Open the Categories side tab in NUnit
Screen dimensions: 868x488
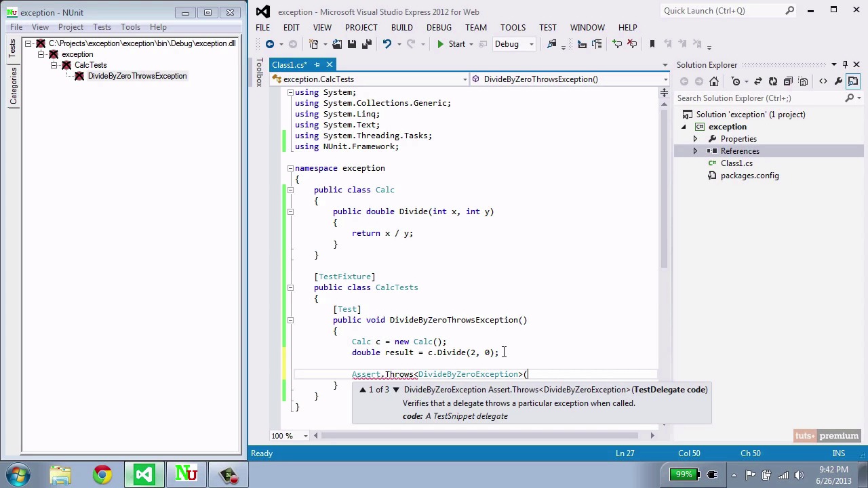[13, 86]
